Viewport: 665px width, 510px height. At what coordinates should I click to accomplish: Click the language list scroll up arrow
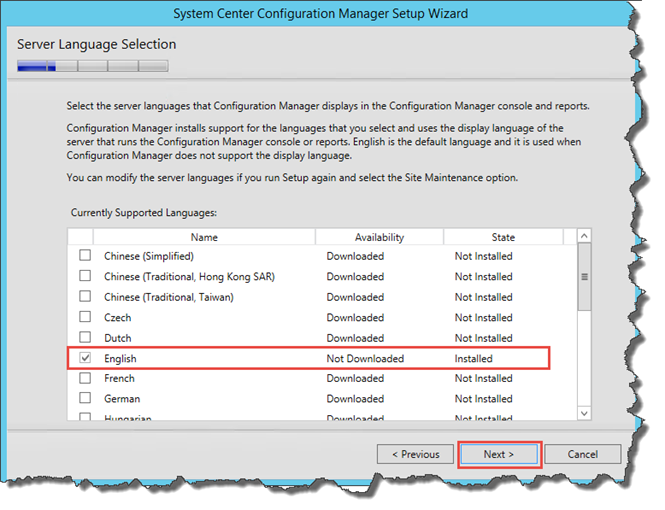pyautogui.click(x=584, y=236)
